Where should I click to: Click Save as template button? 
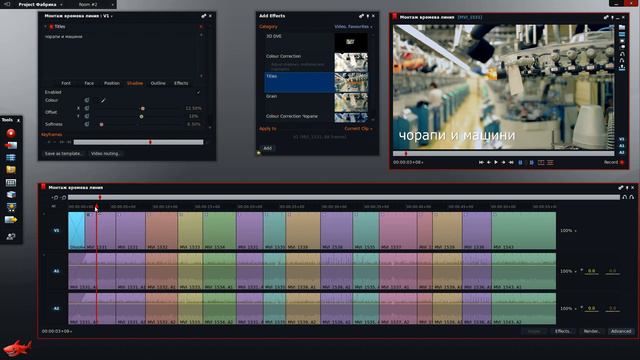tap(63, 153)
